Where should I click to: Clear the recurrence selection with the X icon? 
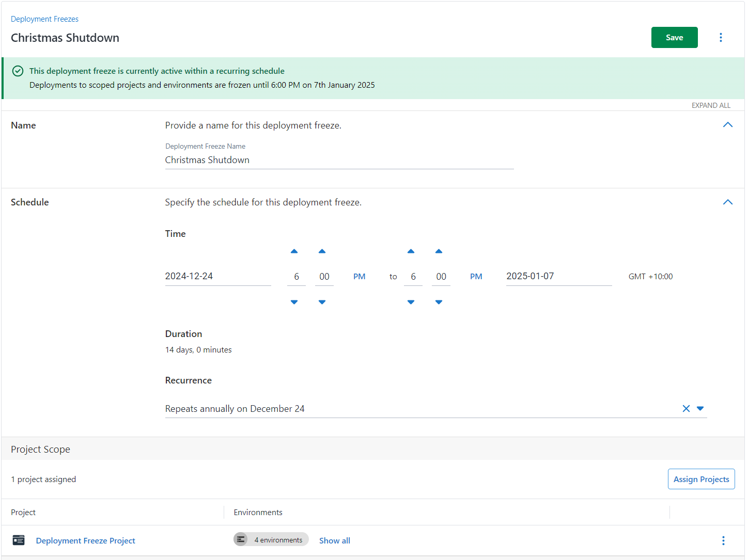pyautogui.click(x=686, y=409)
